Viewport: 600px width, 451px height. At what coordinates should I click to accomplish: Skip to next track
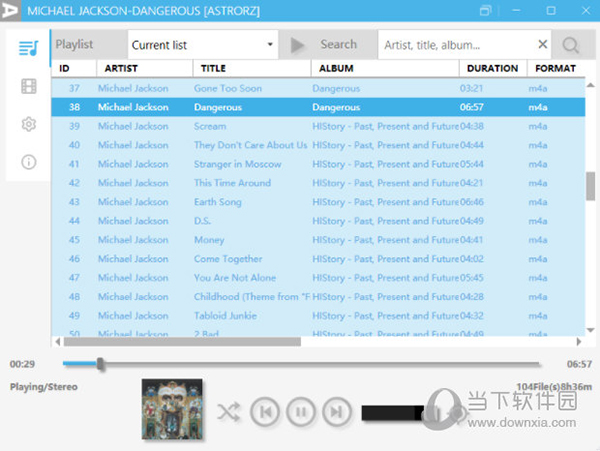coord(337,412)
